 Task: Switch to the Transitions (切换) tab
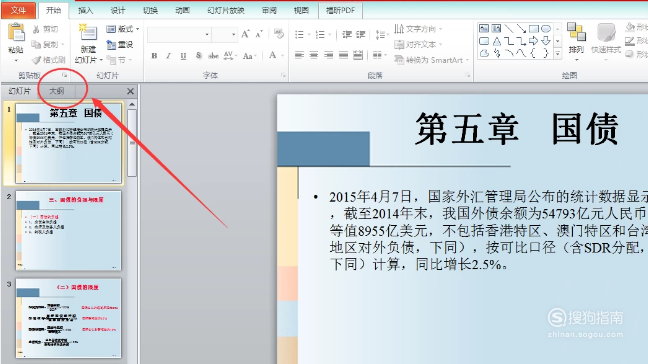(x=150, y=11)
